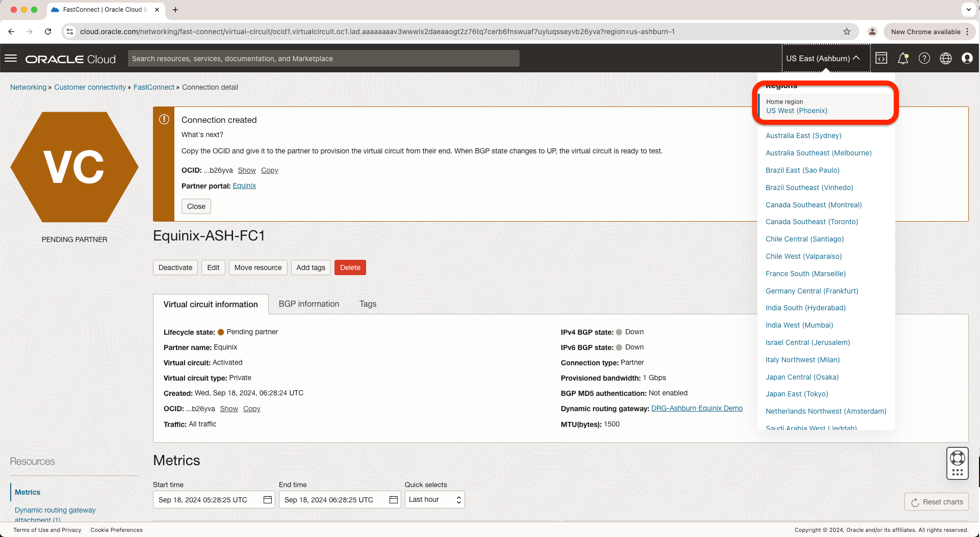
Task: Open the Start time calendar picker
Action: click(268, 500)
